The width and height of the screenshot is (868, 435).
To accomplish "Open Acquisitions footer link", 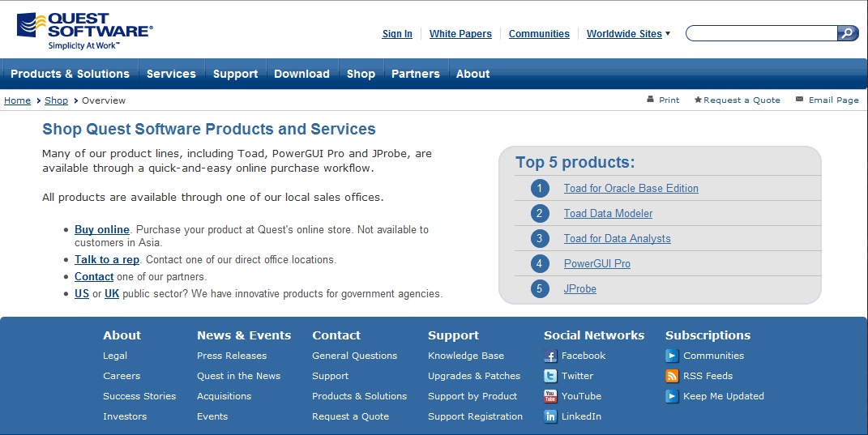I will point(224,396).
